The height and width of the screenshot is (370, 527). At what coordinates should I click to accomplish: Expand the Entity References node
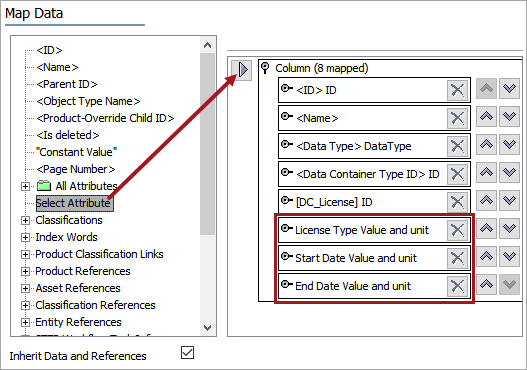coord(25,322)
